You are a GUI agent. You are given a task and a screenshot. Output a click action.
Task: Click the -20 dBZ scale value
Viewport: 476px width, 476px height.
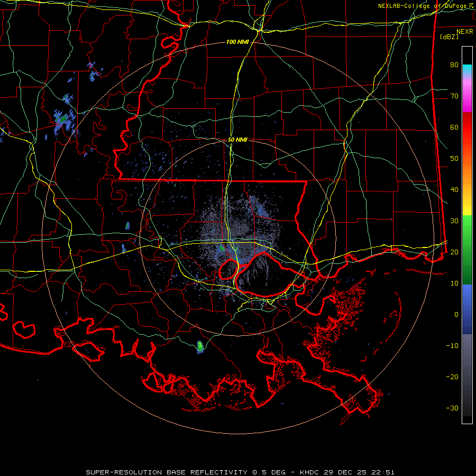click(x=452, y=377)
